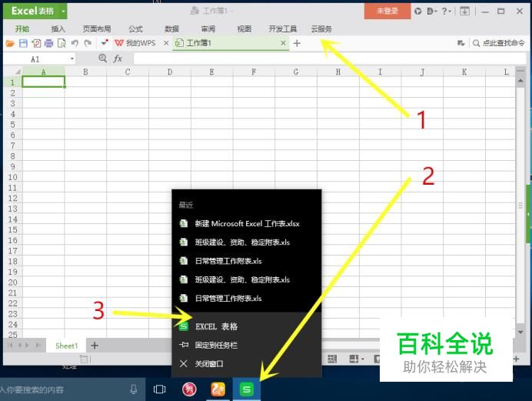Zoom in with status bar plus button

pos(517,359)
